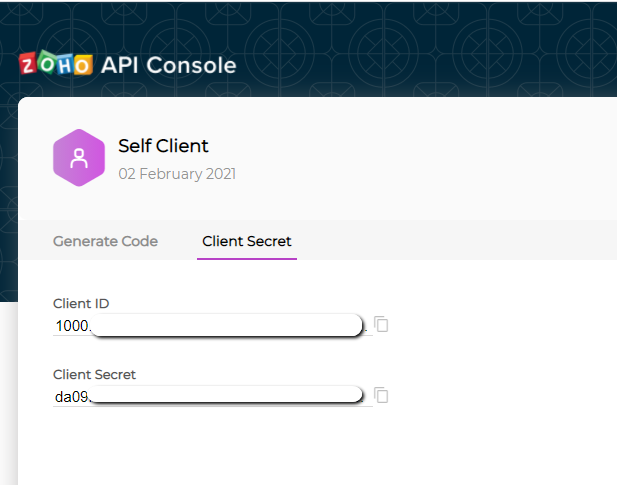Click the Client Secret field label
This screenshot has height=485, width=617.
(x=94, y=374)
